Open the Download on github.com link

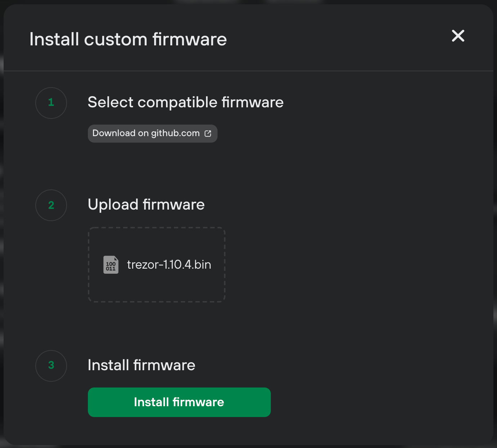click(x=153, y=134)
